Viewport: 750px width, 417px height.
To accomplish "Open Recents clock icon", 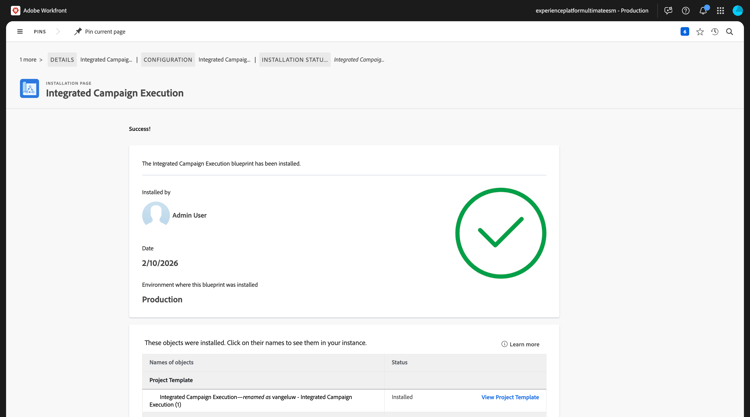I will click(715, 32).
